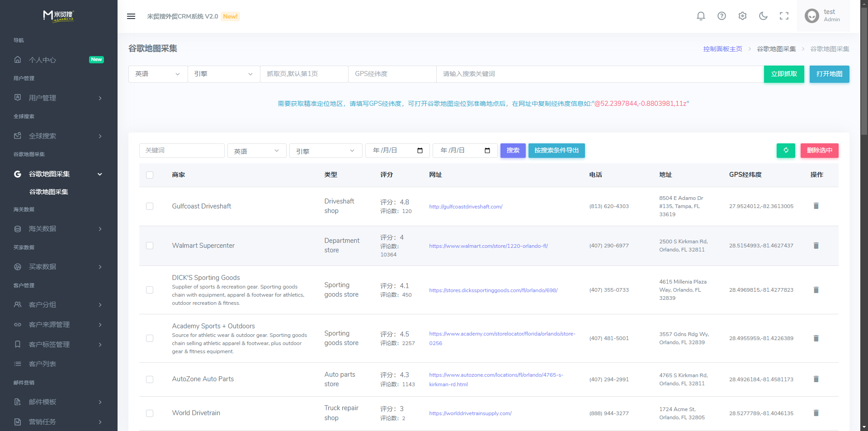The image size is (868, 431).
Task: Click the Google G icon in sidebar
Action: pyautogui.click(x=18, y=174)
